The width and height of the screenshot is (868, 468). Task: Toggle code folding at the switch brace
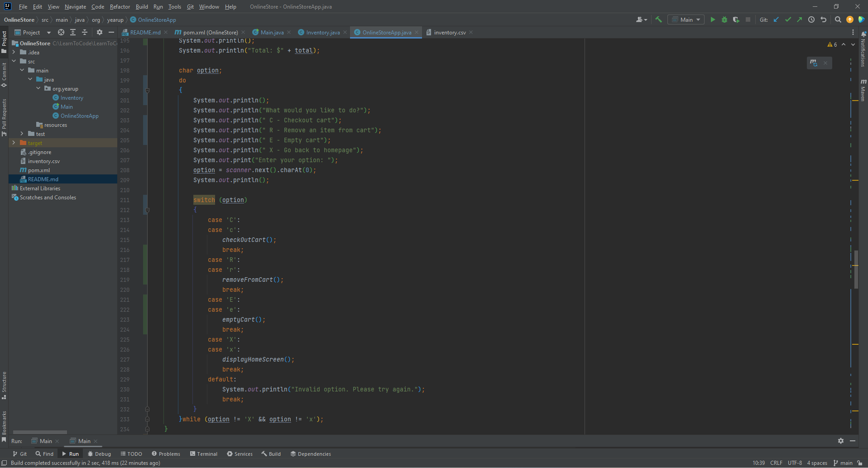pos(147,210)
